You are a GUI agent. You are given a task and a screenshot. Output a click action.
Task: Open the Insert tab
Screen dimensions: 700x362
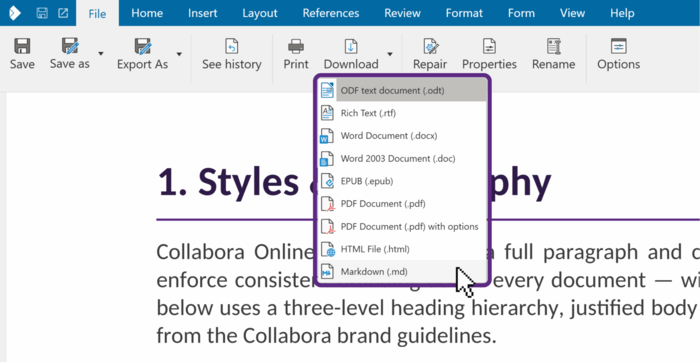[x=203, y=13]
